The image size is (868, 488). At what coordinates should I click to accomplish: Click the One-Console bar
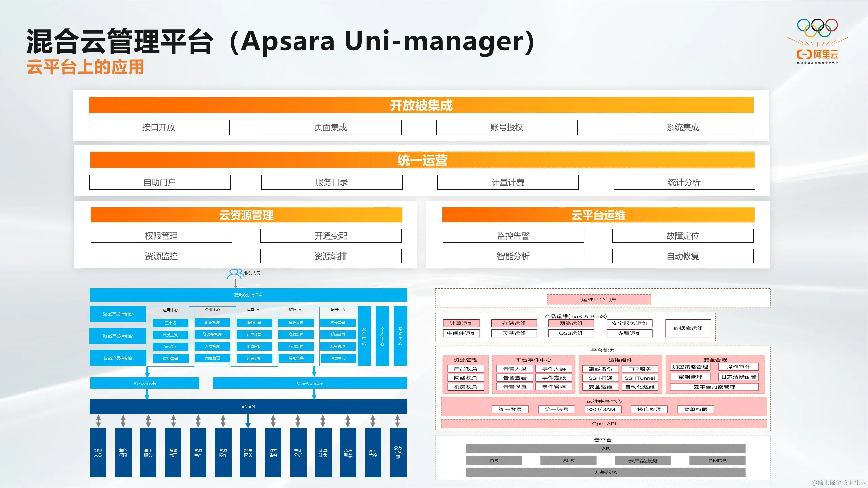pos(310,383)
